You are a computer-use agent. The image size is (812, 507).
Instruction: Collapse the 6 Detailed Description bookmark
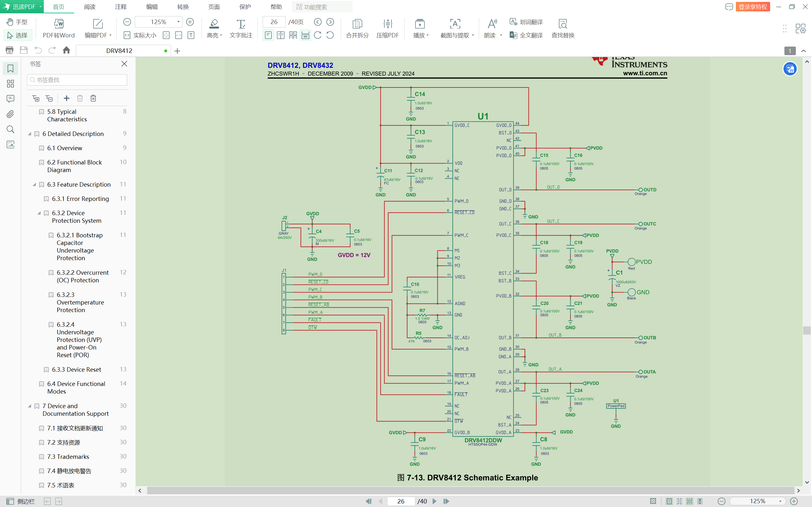pos(29,134)
